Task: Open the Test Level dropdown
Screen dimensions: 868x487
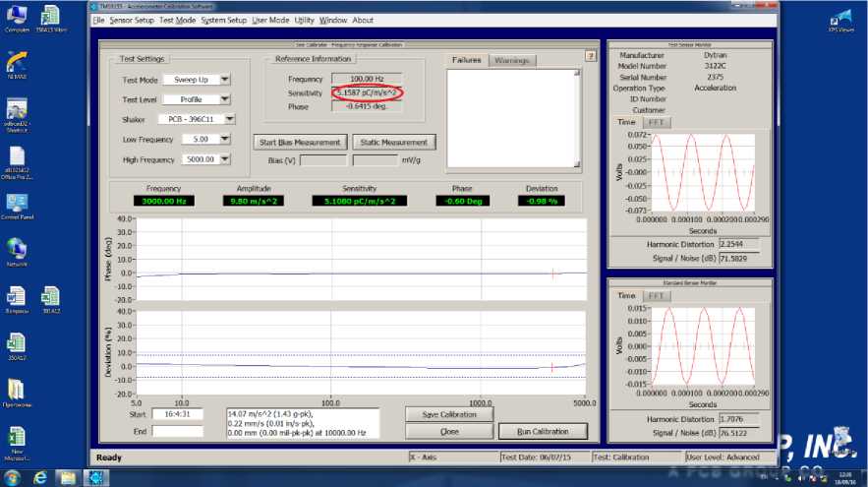Action: (x=225, y=99)
